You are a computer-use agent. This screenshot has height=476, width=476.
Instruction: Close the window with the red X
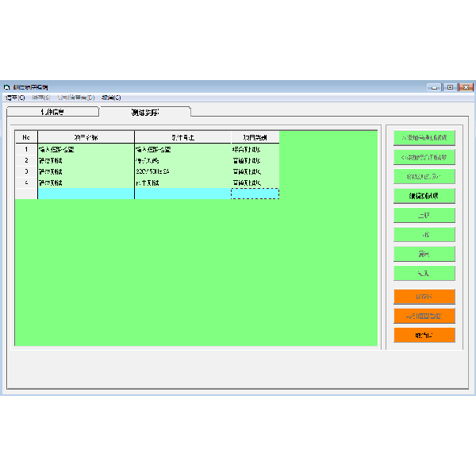click(x=466, y=87)
